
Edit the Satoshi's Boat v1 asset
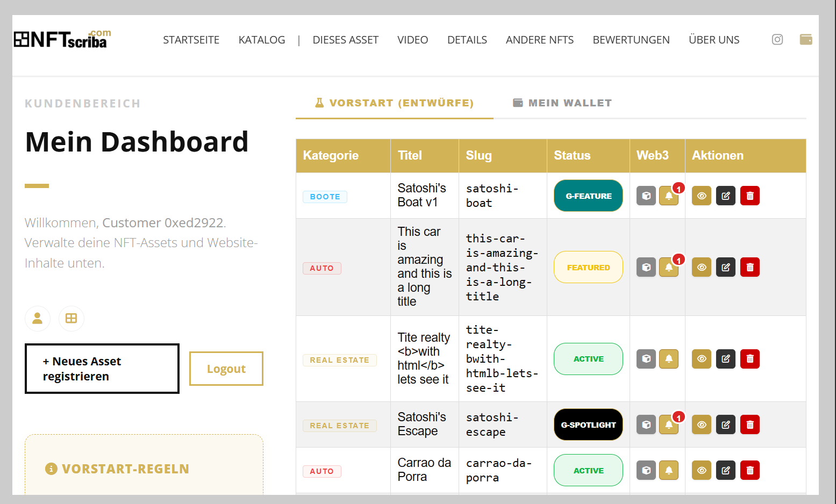tap(726, 196)
